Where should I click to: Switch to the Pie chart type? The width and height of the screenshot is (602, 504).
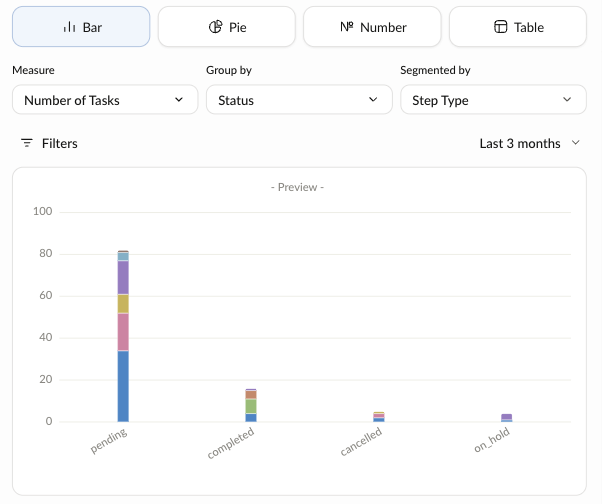tap(227, 27)
